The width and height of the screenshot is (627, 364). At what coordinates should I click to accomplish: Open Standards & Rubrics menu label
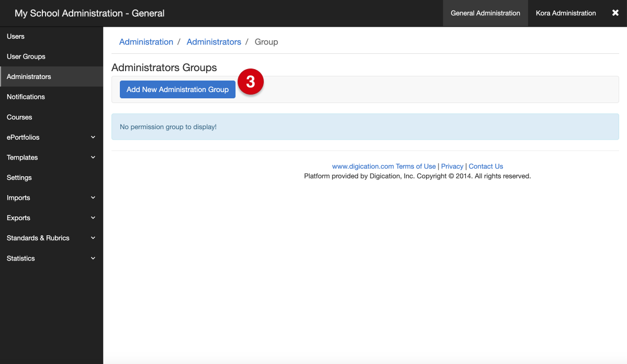click(38, 238)
